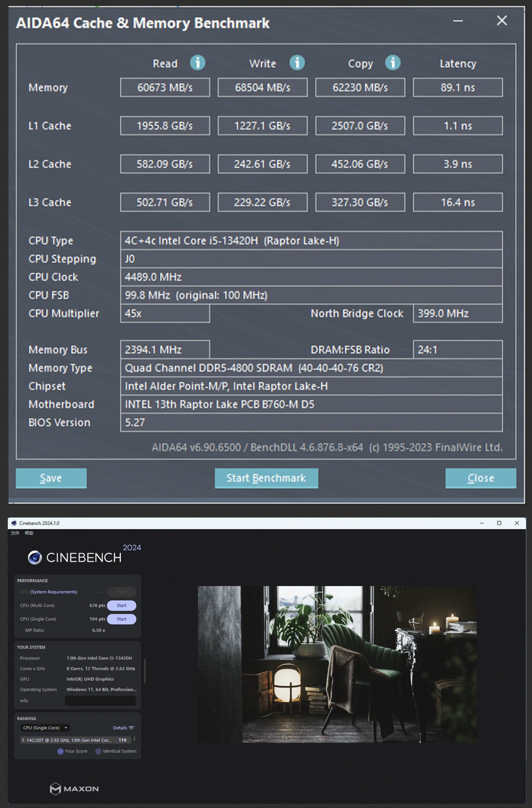Open the Copy info icon tooltip
This screenshot has height=808, width=532.
(393, 63)
